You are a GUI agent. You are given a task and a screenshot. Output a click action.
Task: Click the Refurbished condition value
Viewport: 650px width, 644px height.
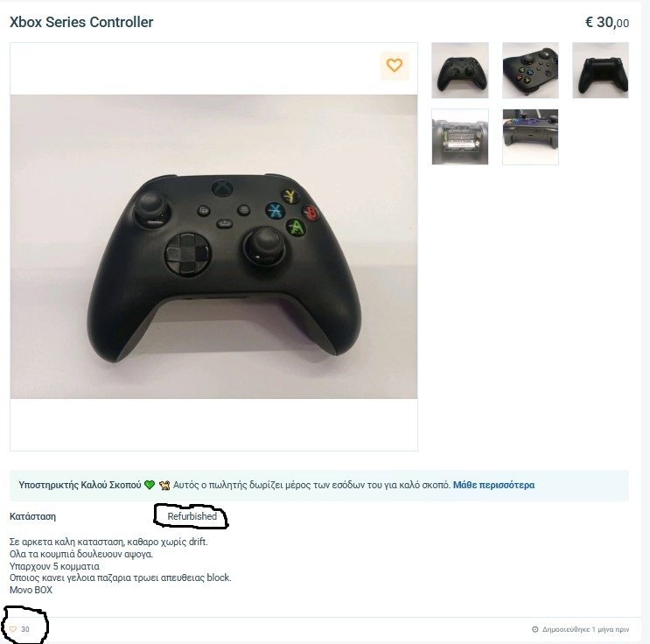click(x=192, y=516)
